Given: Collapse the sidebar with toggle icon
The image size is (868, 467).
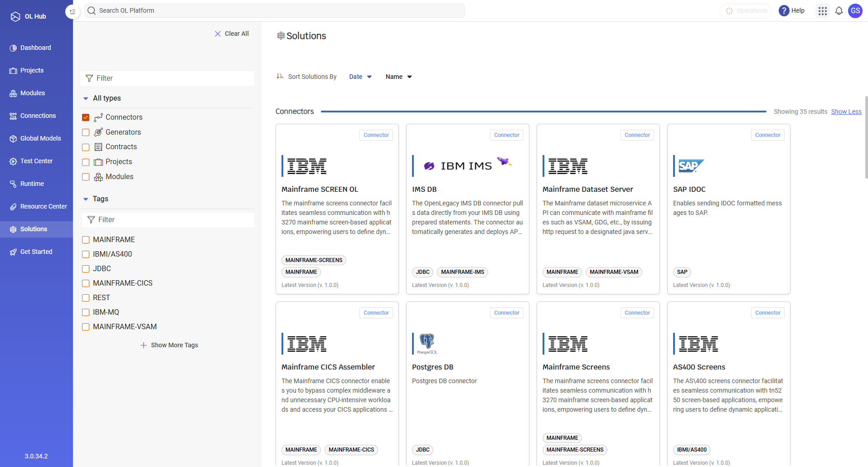Looking at the screenshot, I should [73, 11].
